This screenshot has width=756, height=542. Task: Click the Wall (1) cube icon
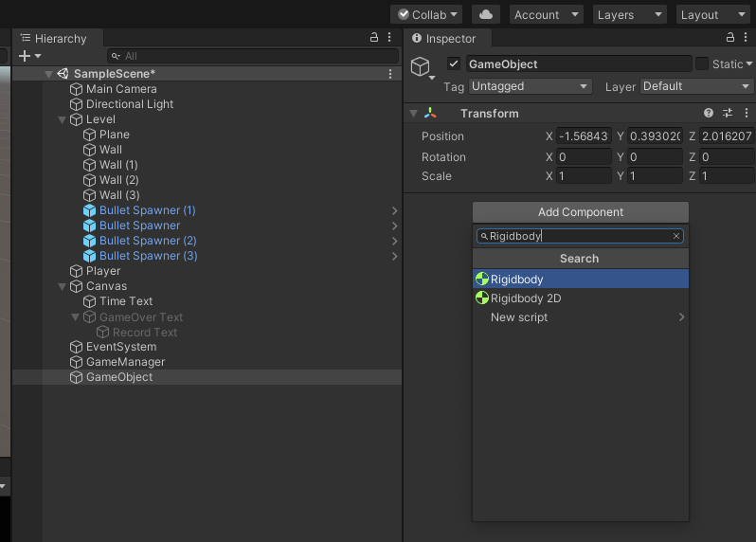coord(90,165)
